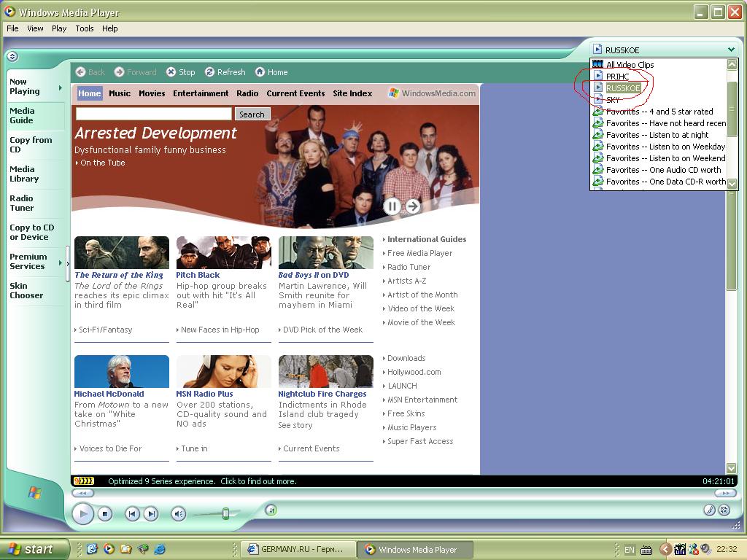The image size is (747, 560).
Task: Click the seek bar fast forward button
Action: [x=725, y=494]
